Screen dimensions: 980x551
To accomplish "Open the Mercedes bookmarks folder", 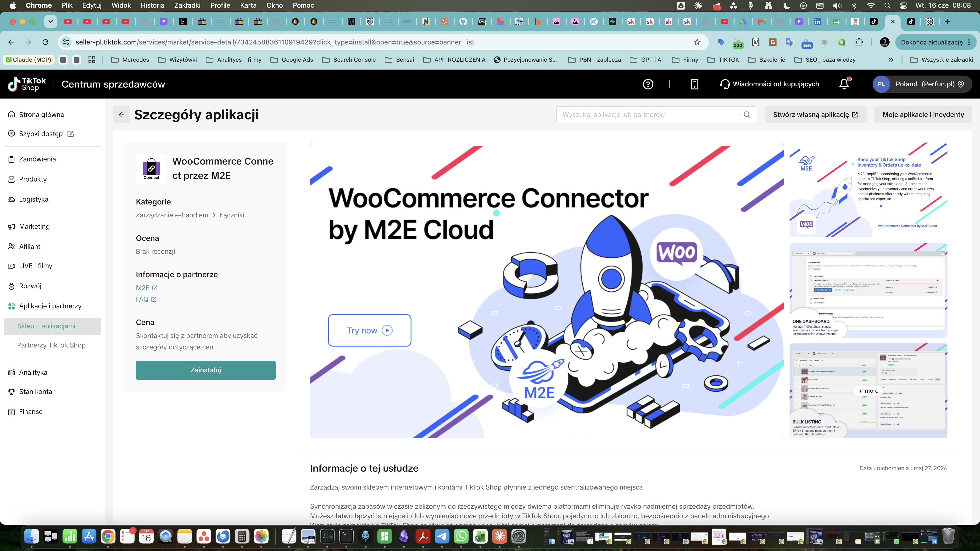I will [130, 60].
